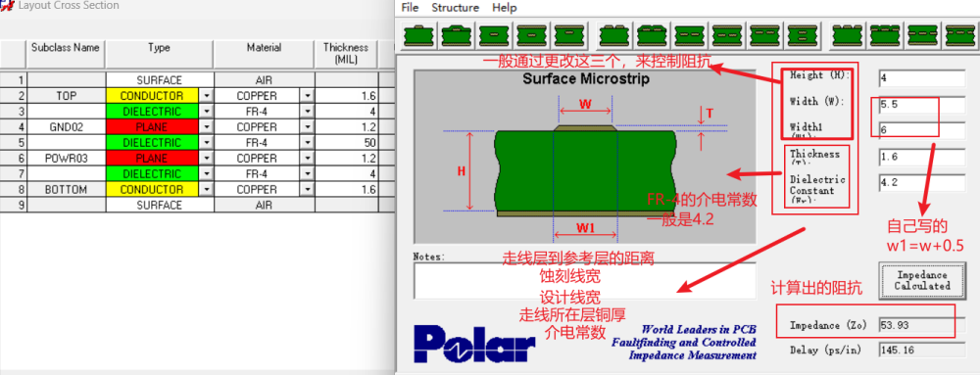This screenshot has width=980, height=375.
Task: Pick the Surface Coplanar three-trace structure icon
Action: click(847, 36)
